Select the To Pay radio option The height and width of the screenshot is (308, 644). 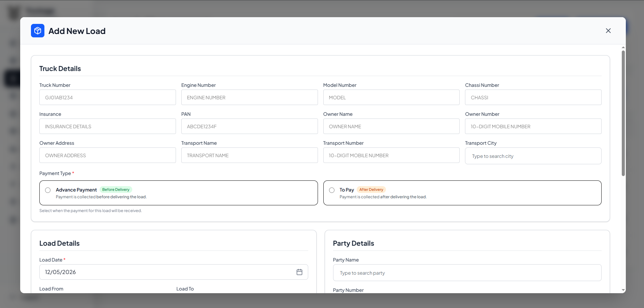coord(332,190)
